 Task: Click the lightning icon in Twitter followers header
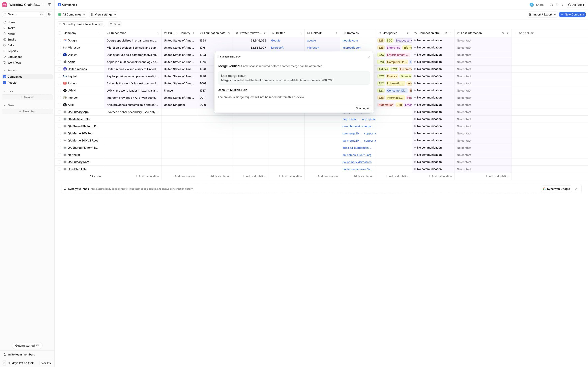pyautogui.click(x=265, y=33)
